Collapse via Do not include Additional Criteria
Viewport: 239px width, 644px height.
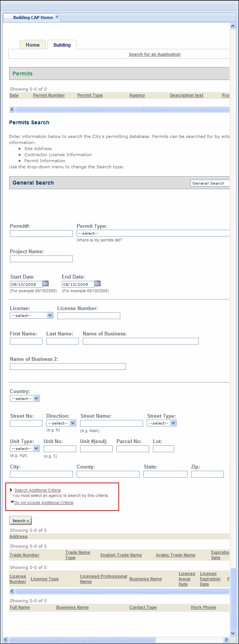(44, 503)
